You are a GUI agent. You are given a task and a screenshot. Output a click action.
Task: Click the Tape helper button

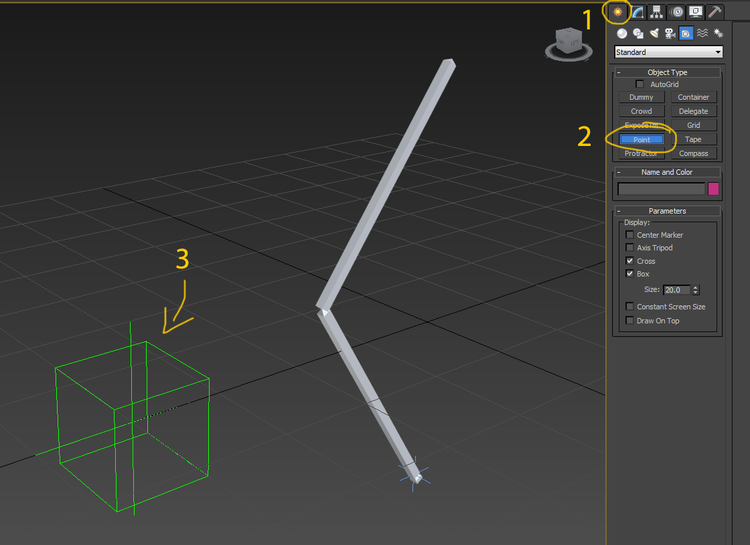[x=694, y=139]
